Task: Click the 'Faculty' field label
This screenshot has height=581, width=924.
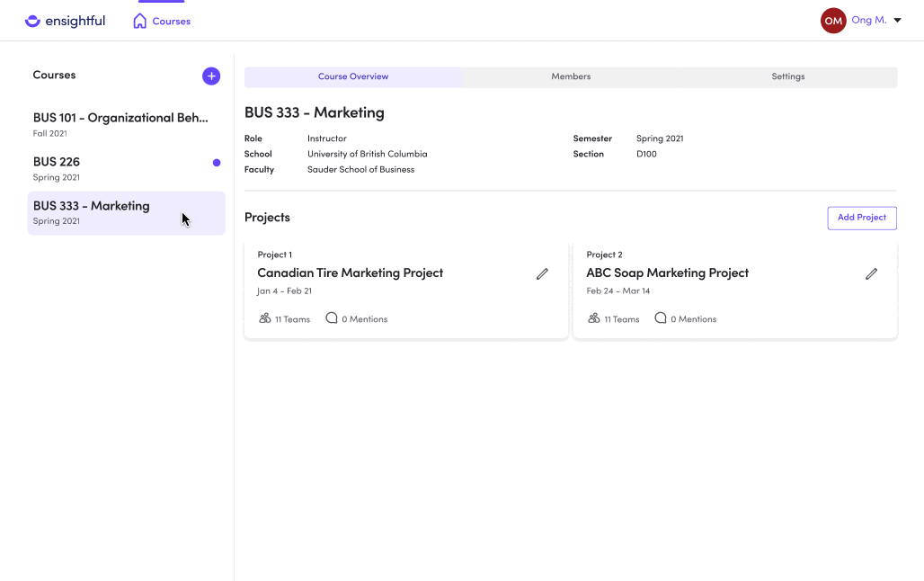Action: 259,169
